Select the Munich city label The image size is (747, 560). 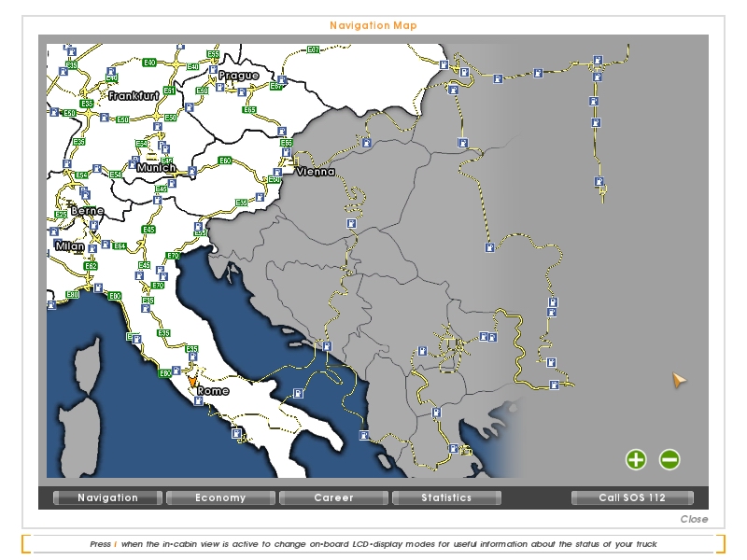[x=156, y=168]
